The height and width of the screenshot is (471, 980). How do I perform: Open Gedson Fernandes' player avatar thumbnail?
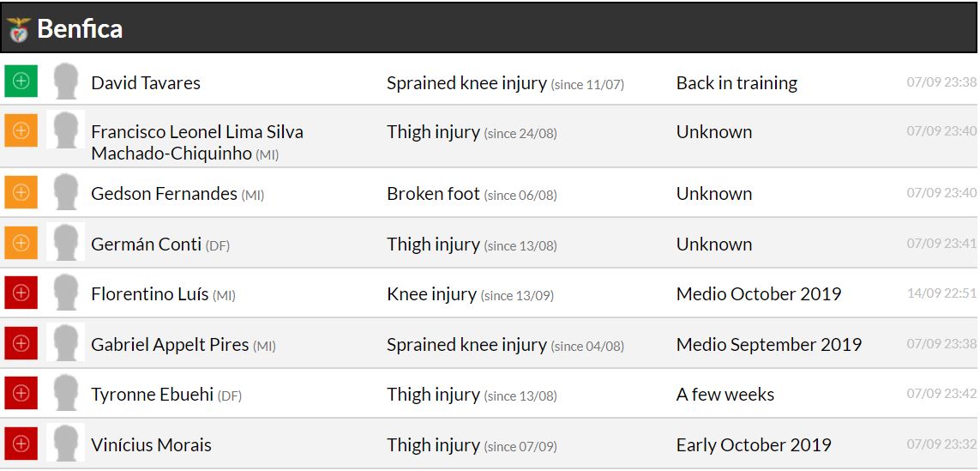[x=65, y=192]
